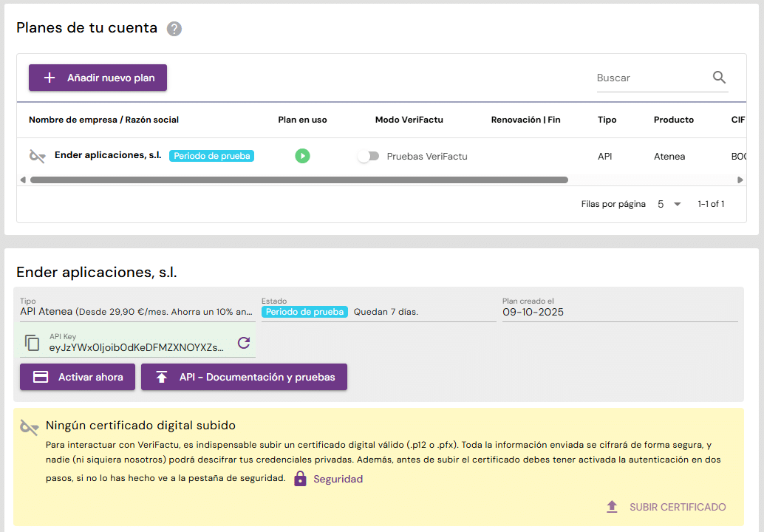Open API - Documentación y pruebas

coord(244,377)
